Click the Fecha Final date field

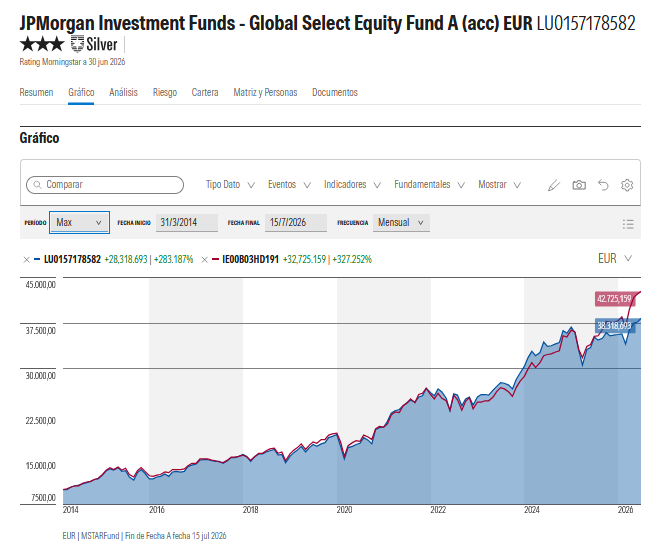(x=296, y=222)
